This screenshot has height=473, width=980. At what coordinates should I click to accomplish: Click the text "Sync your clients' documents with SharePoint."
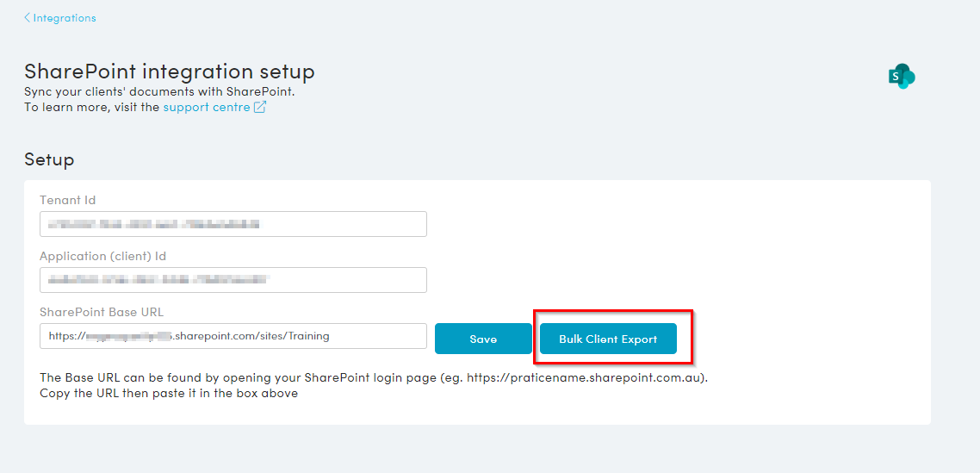click(x=159, y=91)
